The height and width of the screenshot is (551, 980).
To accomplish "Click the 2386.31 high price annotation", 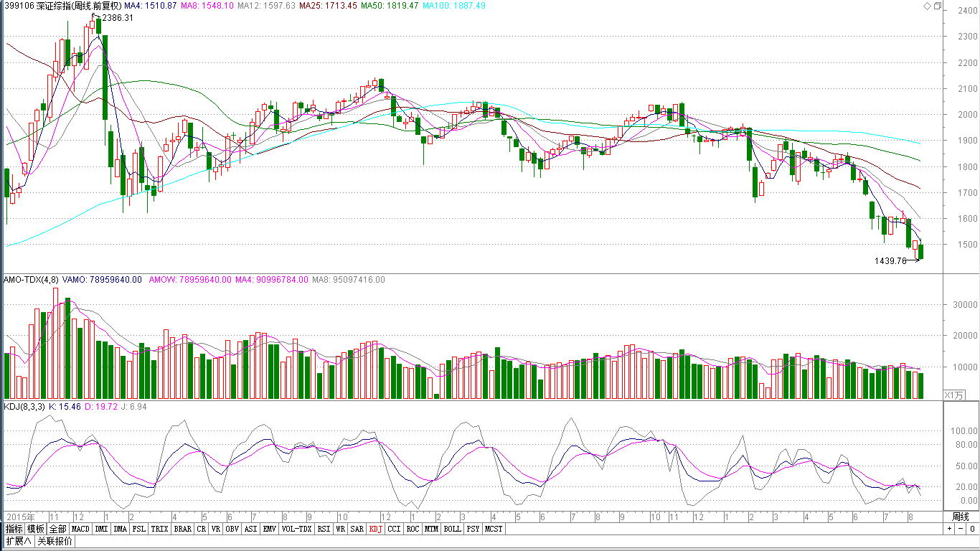I will pos(118,18).
